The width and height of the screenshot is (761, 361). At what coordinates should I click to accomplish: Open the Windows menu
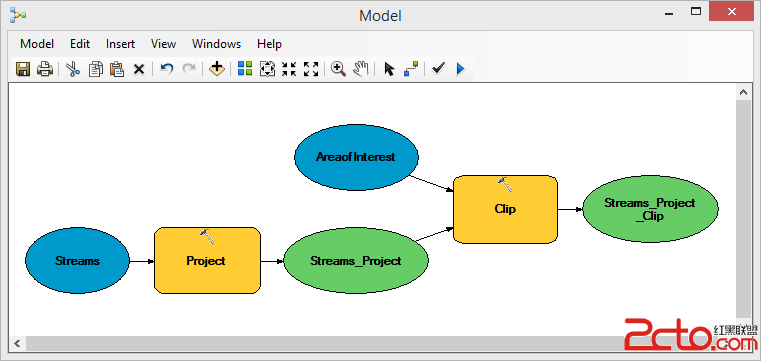(x=216, y=44)
